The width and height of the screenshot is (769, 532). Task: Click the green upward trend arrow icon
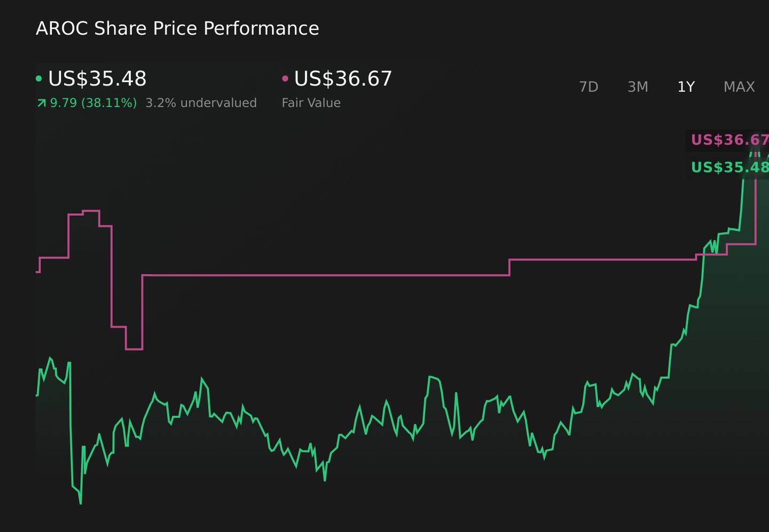[42, 103]
